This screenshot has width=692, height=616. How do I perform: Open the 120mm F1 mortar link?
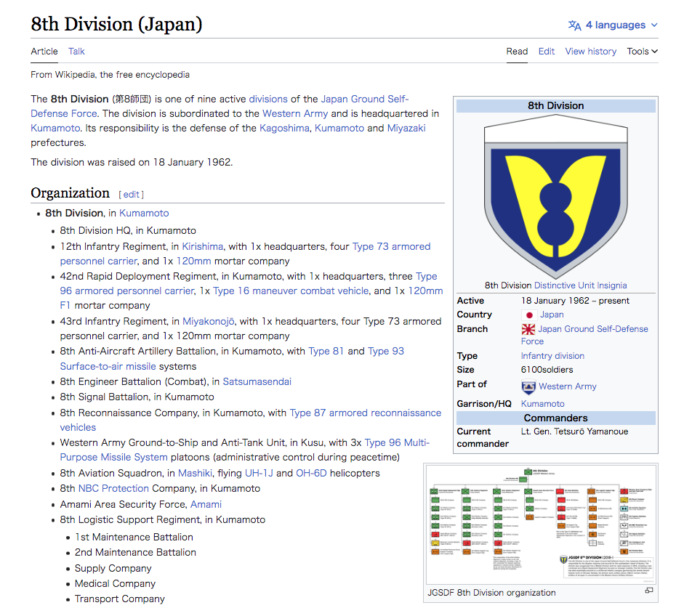pyautogui.click(x=252, y=299)
